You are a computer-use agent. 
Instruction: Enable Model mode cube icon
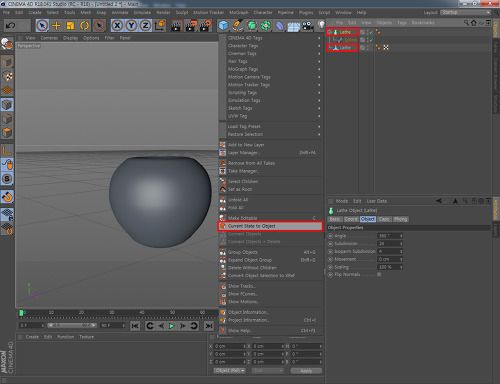[7, 105]
